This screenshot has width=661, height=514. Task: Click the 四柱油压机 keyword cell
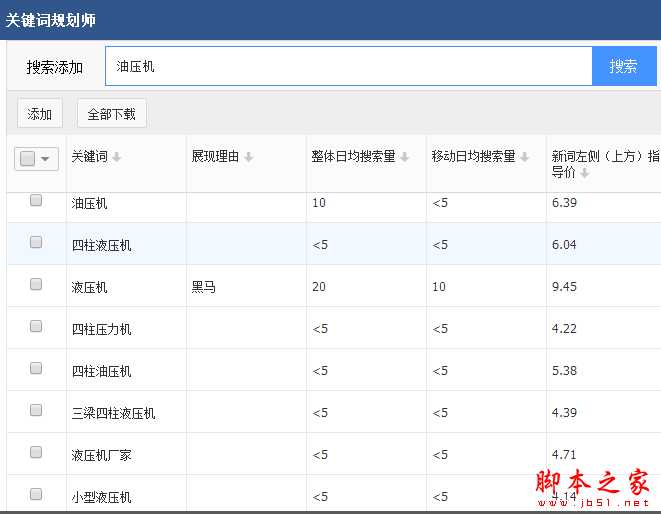pos(102,371)
